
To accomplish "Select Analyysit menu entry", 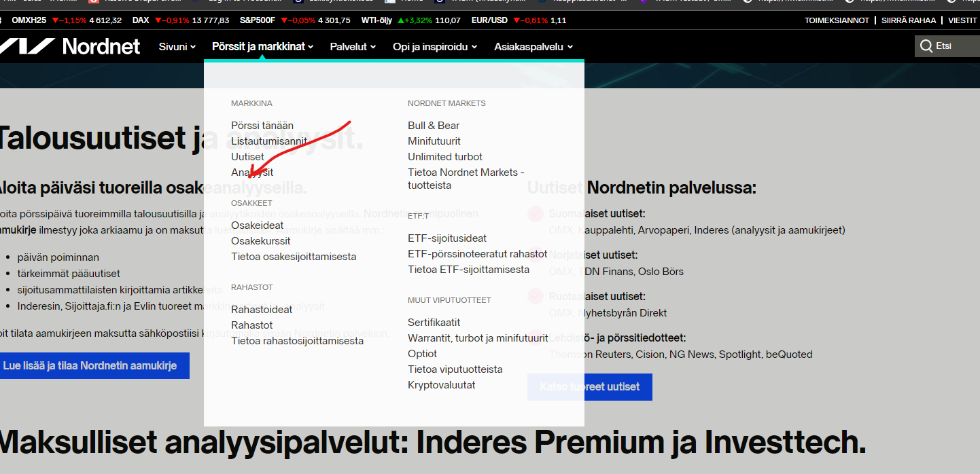I will click(252, 172).
